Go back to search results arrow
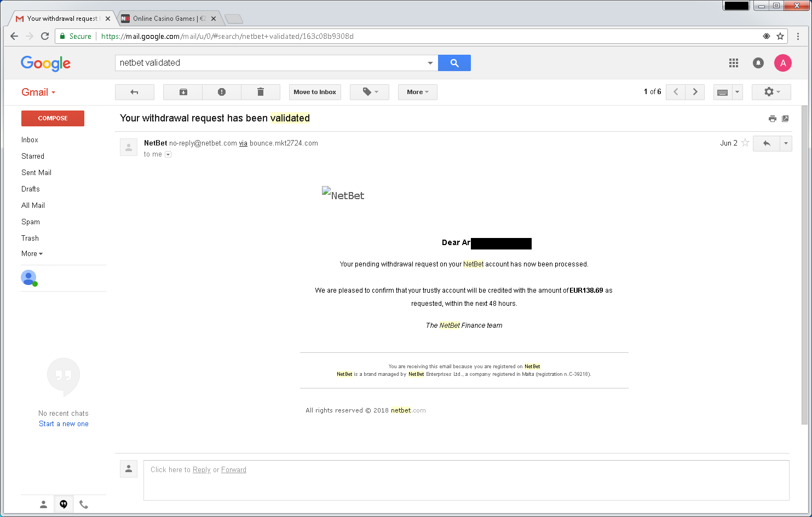This screenshot has width=812, height=517. point(134,92)
